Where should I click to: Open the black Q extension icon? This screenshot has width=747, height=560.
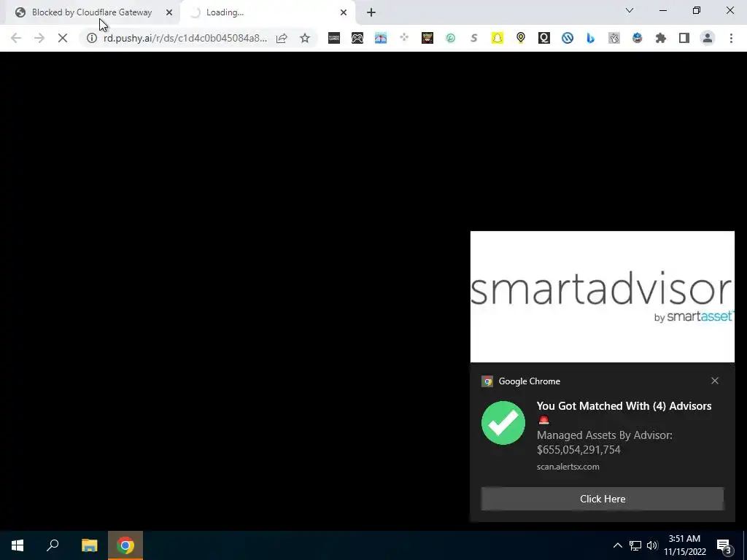pyautogui.click(x=544, y=38)
